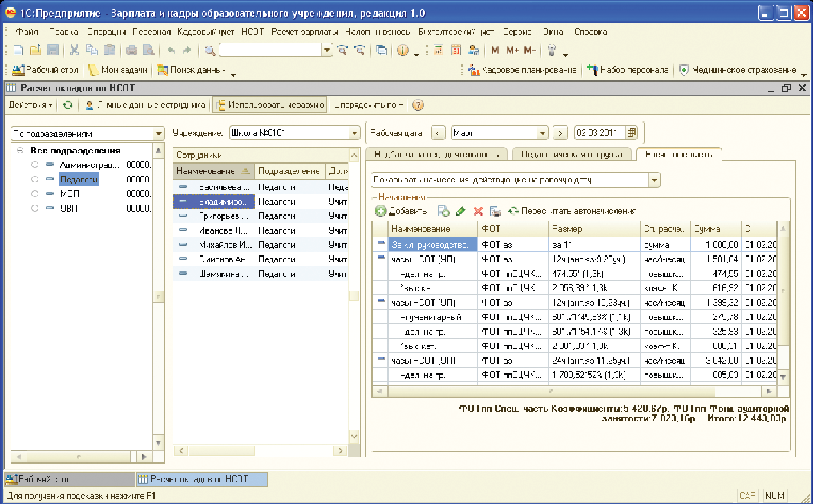This screenshot has height=504, width=813.
Task: Open the calendar picker beside 02.03.2011
Action: (631, 133)
